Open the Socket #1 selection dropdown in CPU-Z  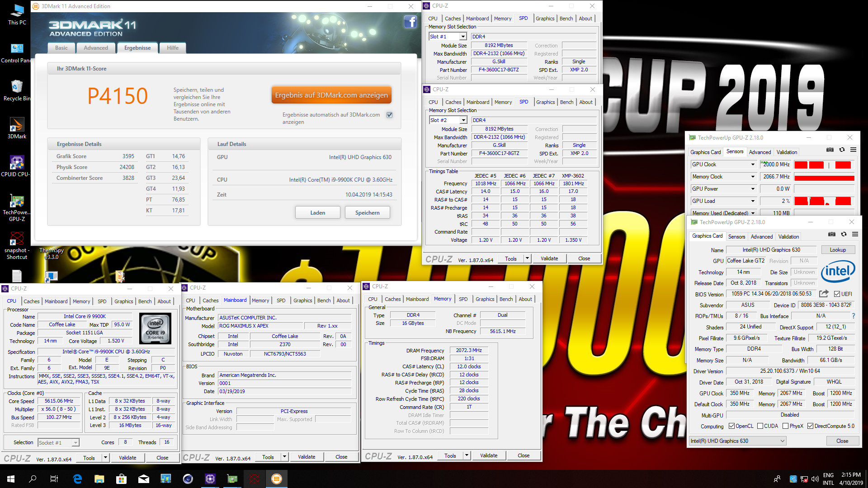point(58,443)
